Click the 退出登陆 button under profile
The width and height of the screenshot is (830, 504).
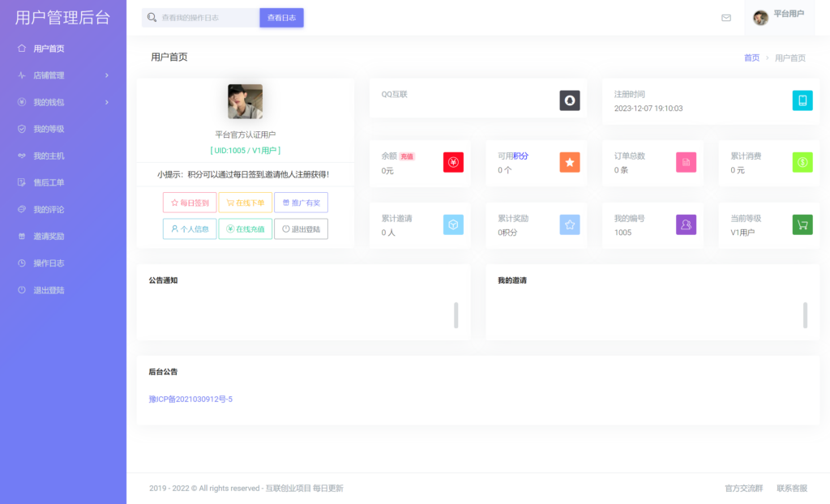pos(302,229)
